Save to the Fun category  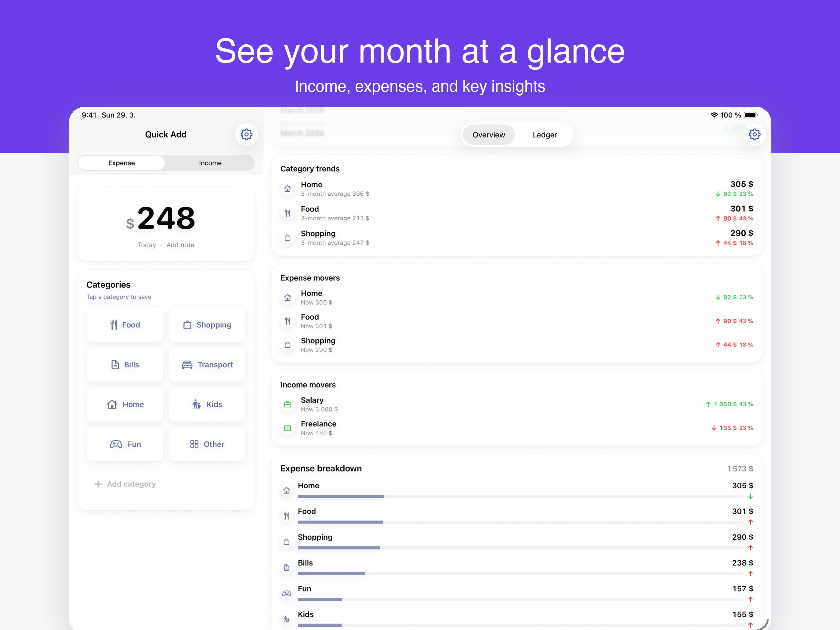click(x=125, y=444)
